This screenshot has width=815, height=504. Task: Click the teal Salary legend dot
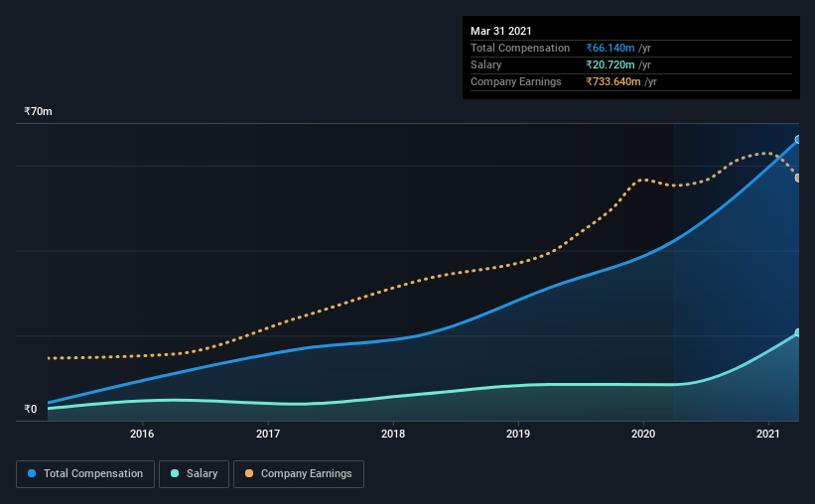(x=175, y=473)
